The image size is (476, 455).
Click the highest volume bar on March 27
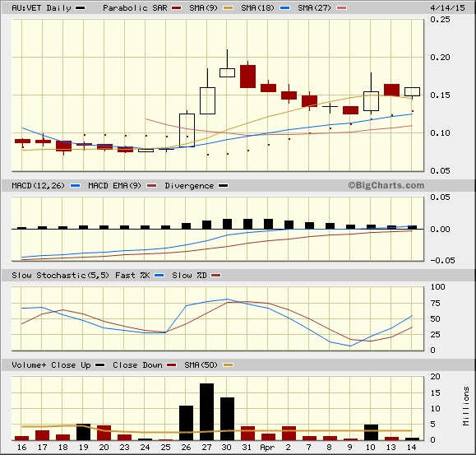tap(206, 412)
